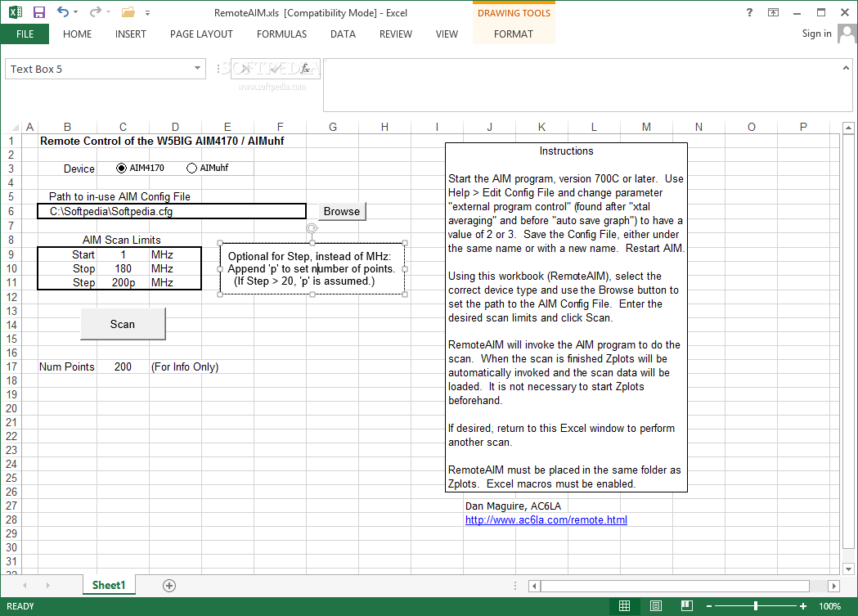Image resolution: width=858 pixels, height=616 pixels.
Task: Switch to the VIEW tab
Action: click(x=447, y=34)
